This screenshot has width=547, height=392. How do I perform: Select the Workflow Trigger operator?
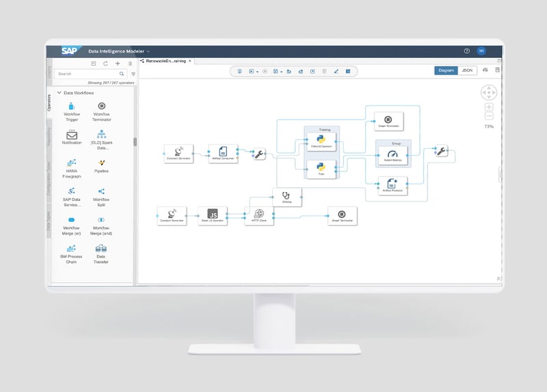(72, 111)
